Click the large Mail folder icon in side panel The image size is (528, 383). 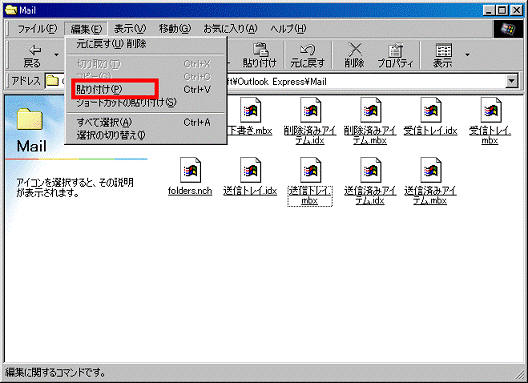(x=30, y=119)
